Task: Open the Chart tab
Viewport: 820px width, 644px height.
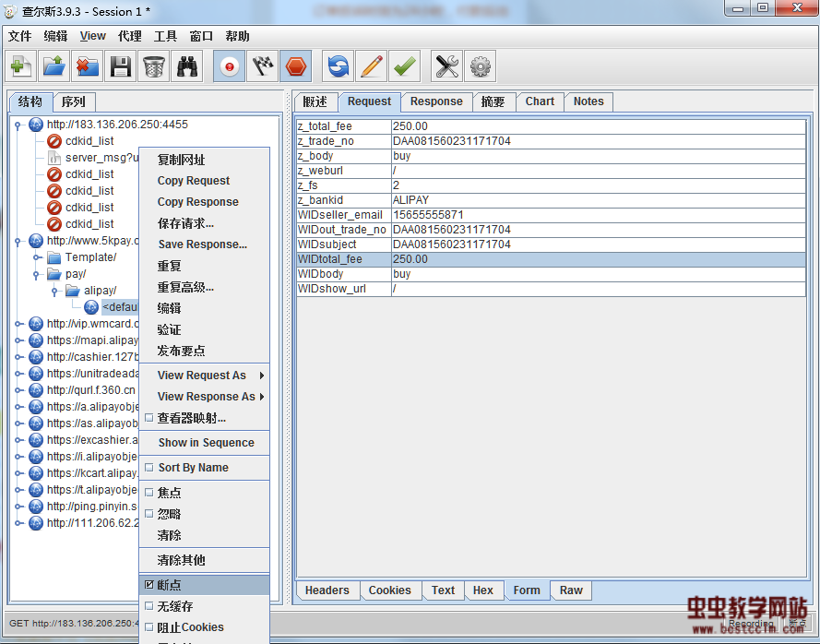Action: coord(540,101)
